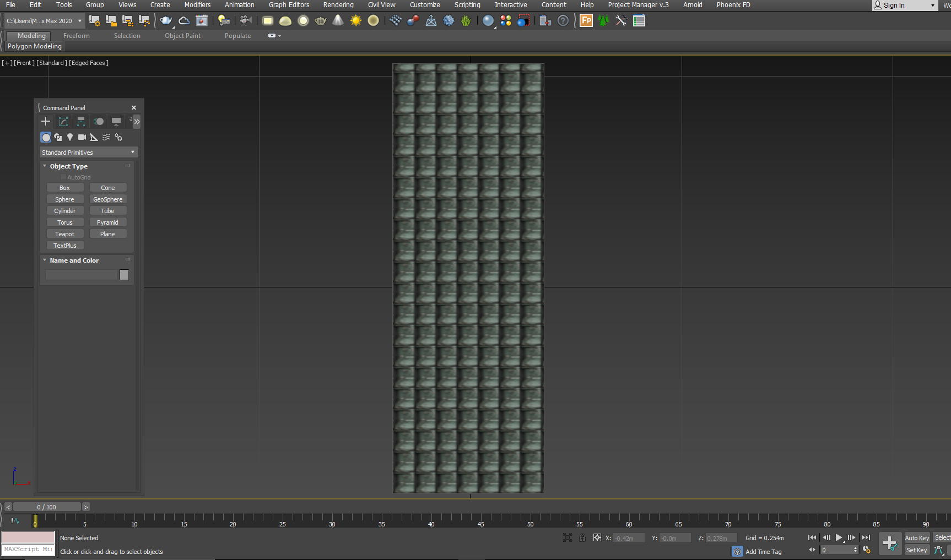Open the Hierarchy panel tab
This screenshot has width=951, height=560.
pyautogui.click(x=80, y=121)
